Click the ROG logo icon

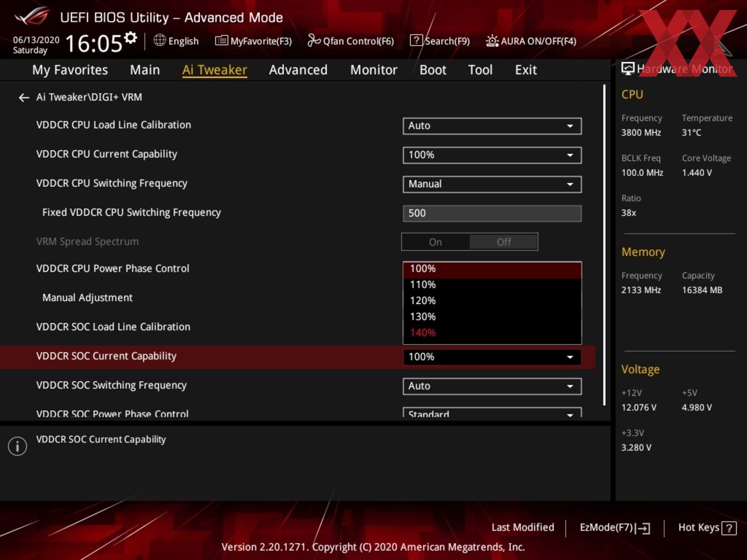pyautogui.click(x=32, y=16)
